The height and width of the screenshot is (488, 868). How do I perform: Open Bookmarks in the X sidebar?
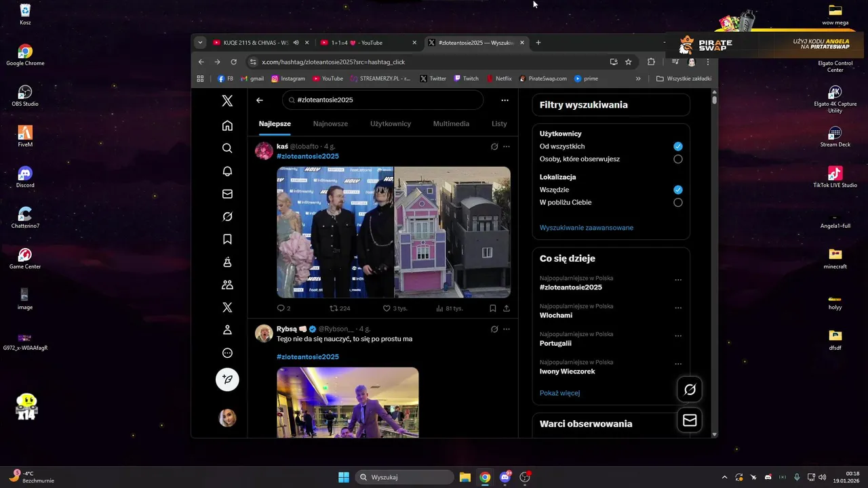227,239
